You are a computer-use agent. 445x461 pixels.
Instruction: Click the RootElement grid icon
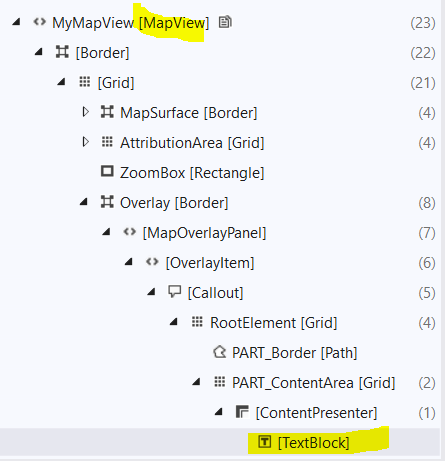pos(197,322)
